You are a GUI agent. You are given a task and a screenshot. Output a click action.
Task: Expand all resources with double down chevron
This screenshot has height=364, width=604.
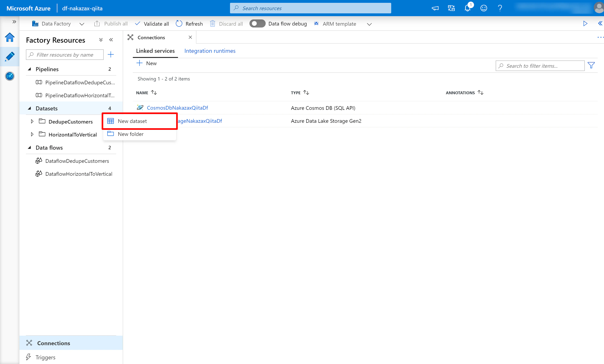coord(101,40)
